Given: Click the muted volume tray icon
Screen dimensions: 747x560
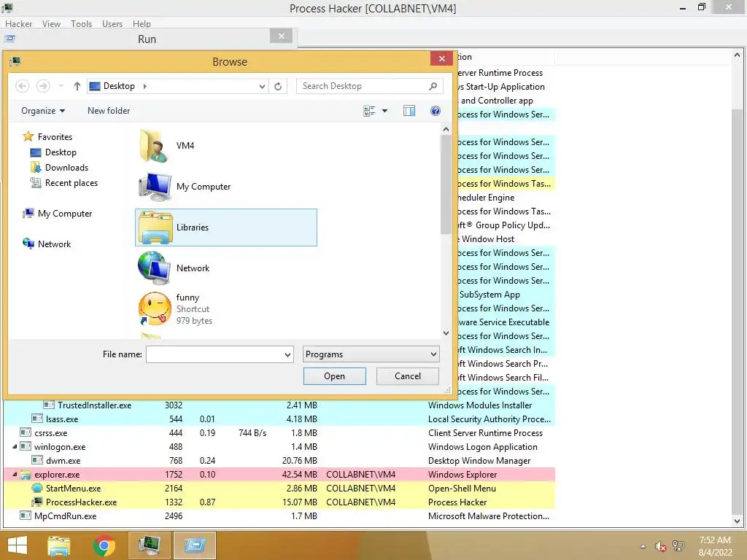Looking at the screenshot, I should click(x=660, y=546).
